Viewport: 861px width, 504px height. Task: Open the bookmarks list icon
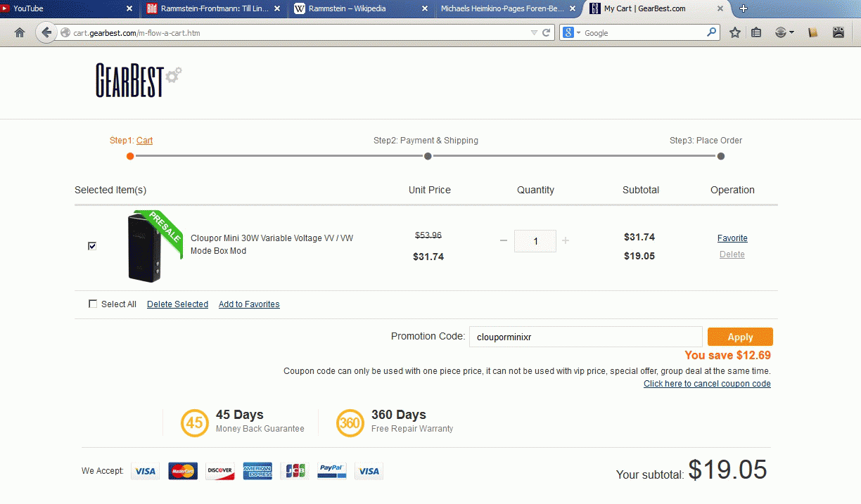(x=756, y=32)
